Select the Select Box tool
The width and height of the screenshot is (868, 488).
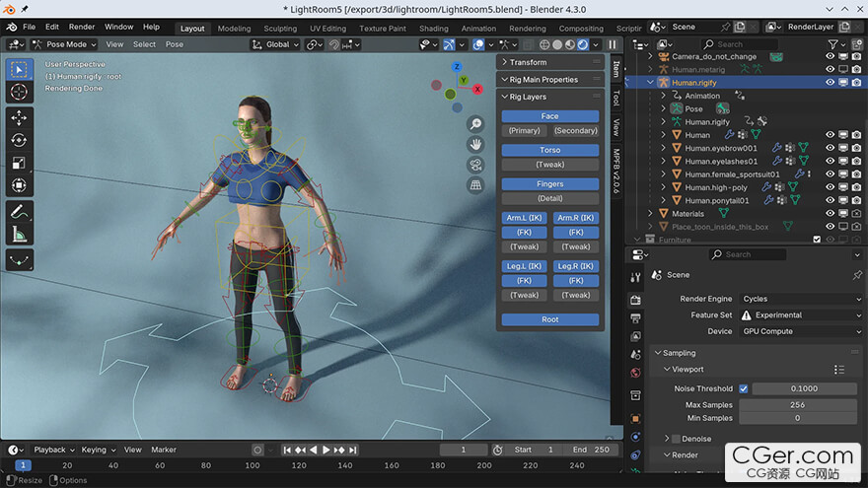coord(20,70)
